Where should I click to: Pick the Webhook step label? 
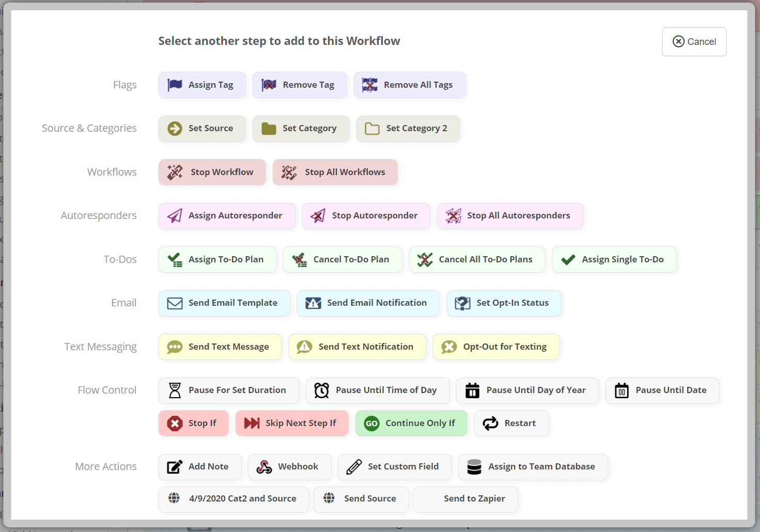click(x=298, y=466)
